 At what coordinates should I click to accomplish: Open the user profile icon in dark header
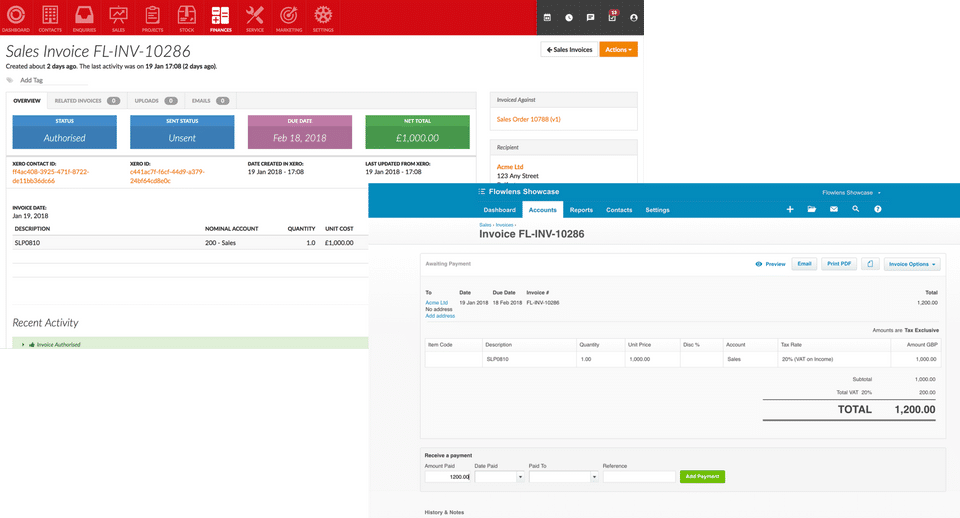[634, 18]
